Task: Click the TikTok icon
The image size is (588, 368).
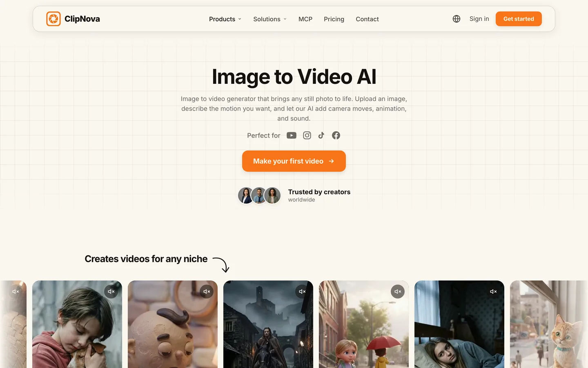Action: tap(321, 135)
